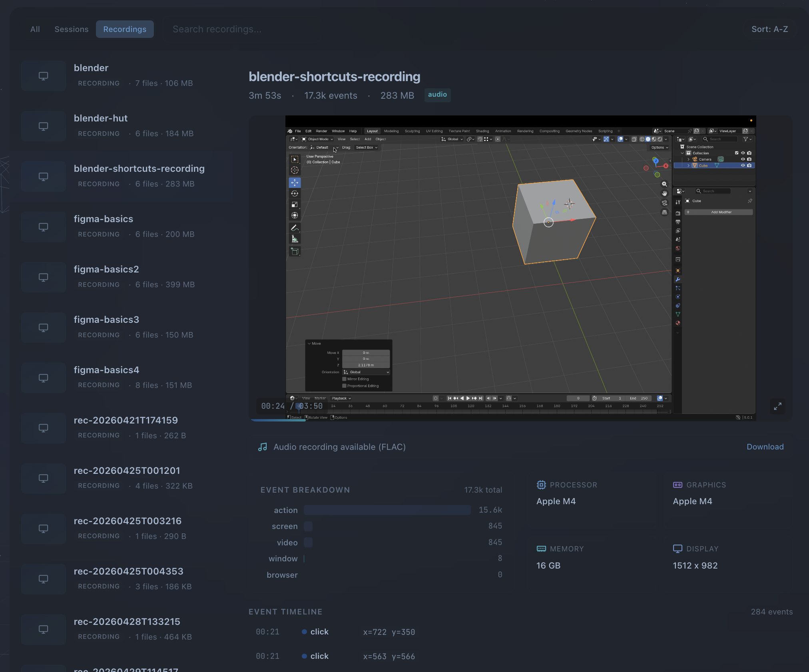Collapse the Move operator panel
The image size is (809, 672).
309,344
